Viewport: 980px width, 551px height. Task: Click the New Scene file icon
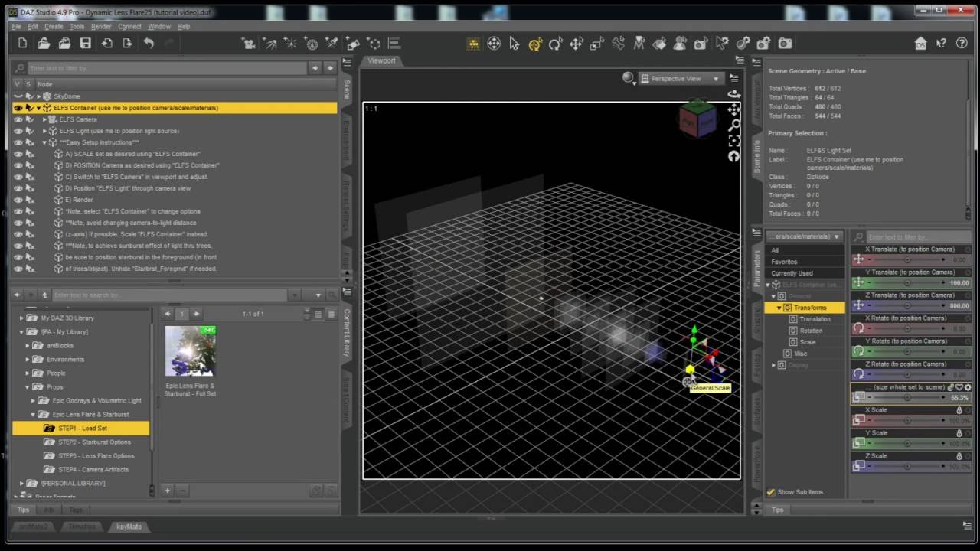pyautogui.click(x=23, y=44)
